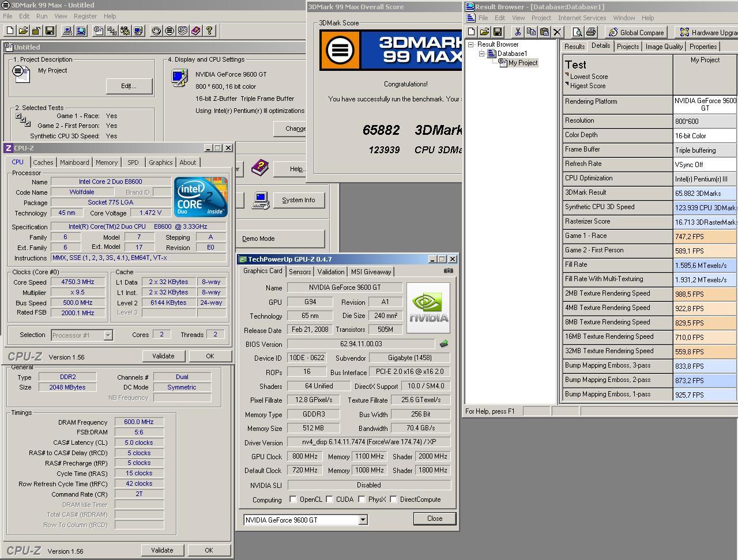This screenshot has height=560, width=738.
Task: Sort by Lowest Score in Result Browser
Action: pyautogui.click(x=589, y=77)
